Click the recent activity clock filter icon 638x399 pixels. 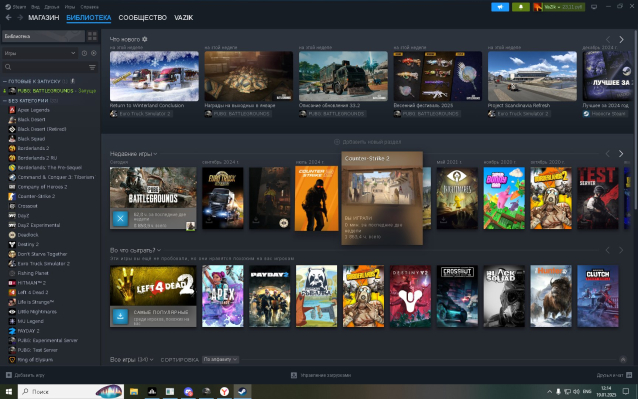coord(84,53)
